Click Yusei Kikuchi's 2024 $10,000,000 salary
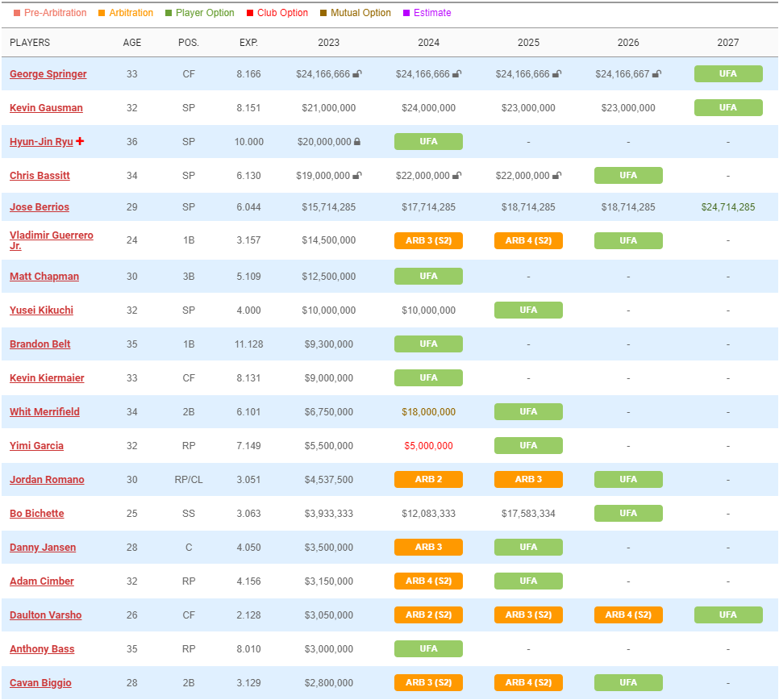The width and height of the screenshot is (779, 700). 428,310
